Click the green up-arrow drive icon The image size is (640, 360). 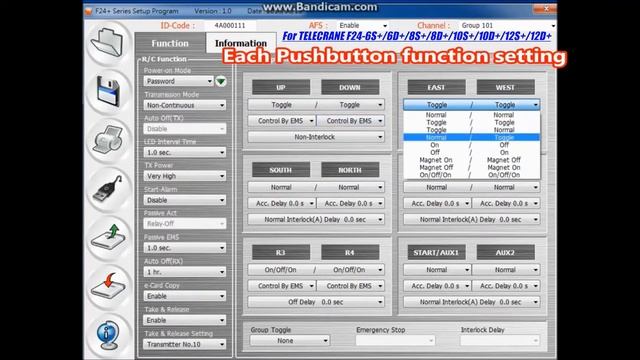tap(108, 237)
